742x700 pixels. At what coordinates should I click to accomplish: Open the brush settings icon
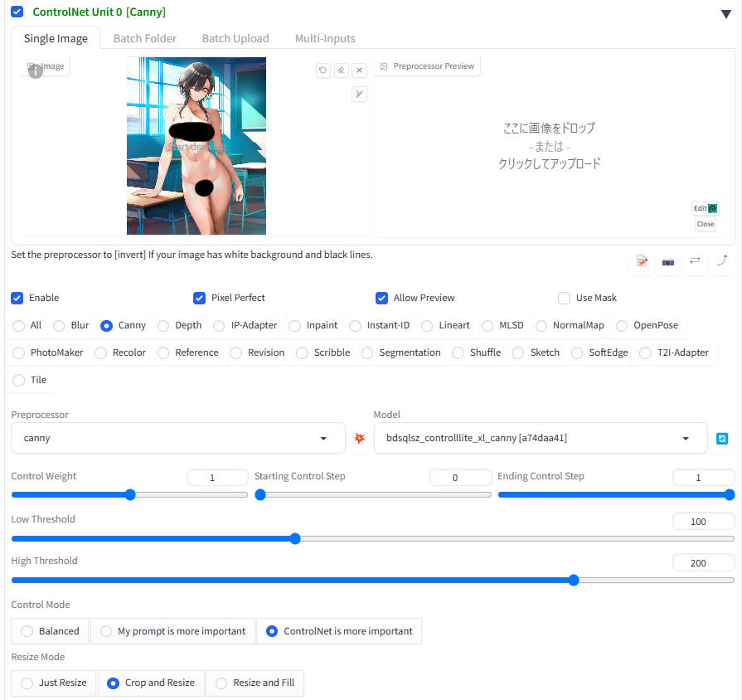tap(359, 94)
